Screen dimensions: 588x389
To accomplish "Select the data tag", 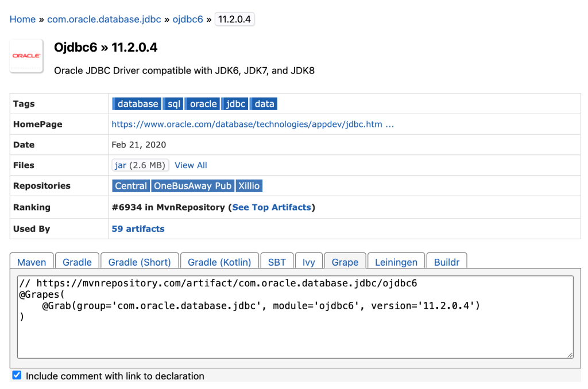I will point(264,104).
